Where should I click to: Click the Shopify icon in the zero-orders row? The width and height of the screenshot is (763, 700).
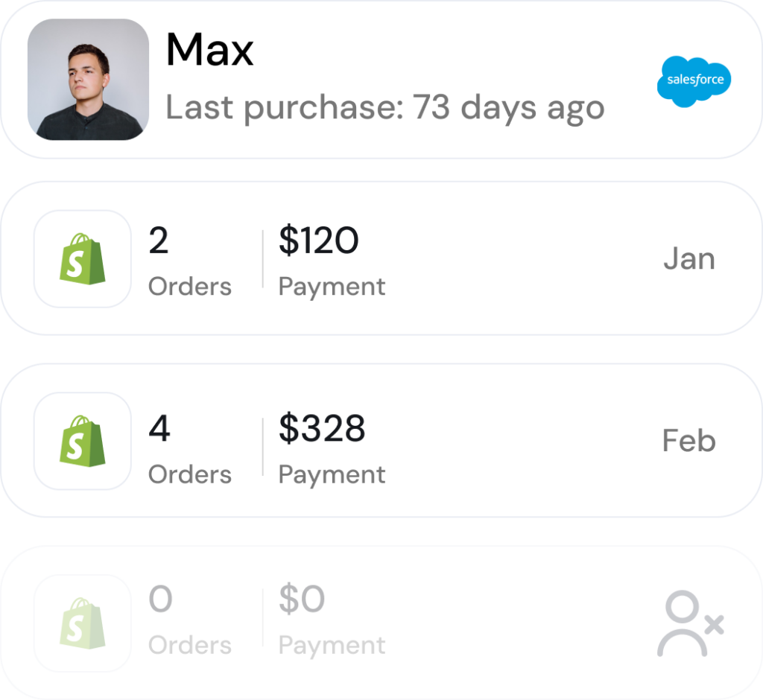[x=83, y=623]
